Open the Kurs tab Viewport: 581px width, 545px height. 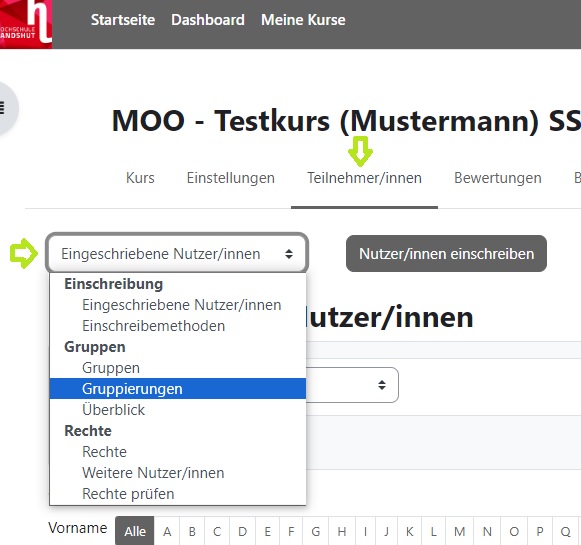[140, 178]
